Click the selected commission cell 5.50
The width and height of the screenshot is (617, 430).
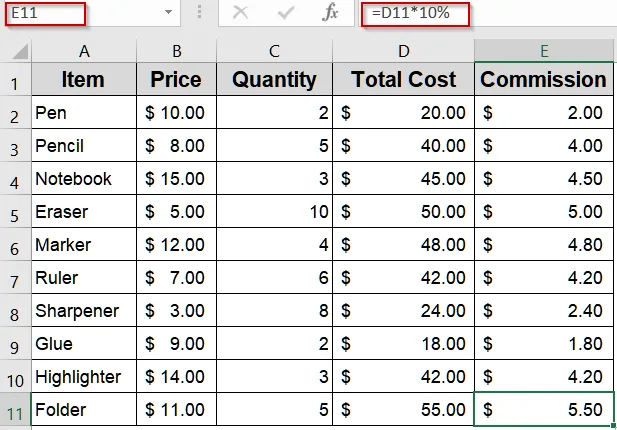click(544, 409)
